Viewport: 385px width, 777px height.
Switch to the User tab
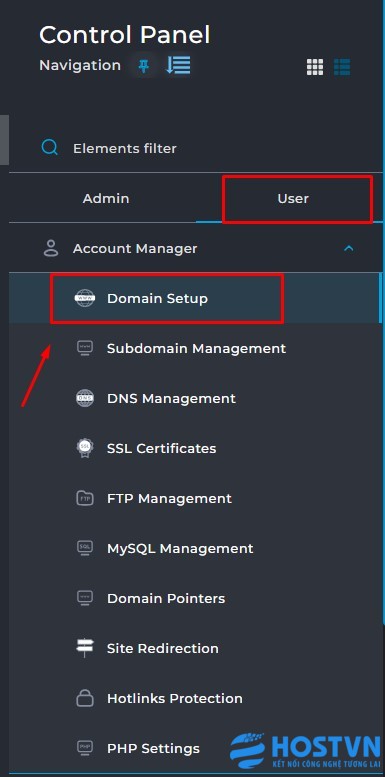[293, 198]
